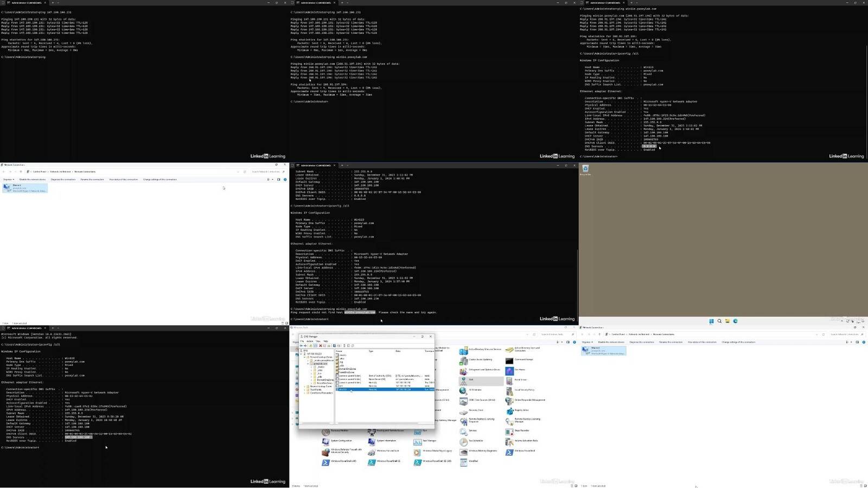Open tab dropdown in bottom-left terminal

click(x=58, y=328)
